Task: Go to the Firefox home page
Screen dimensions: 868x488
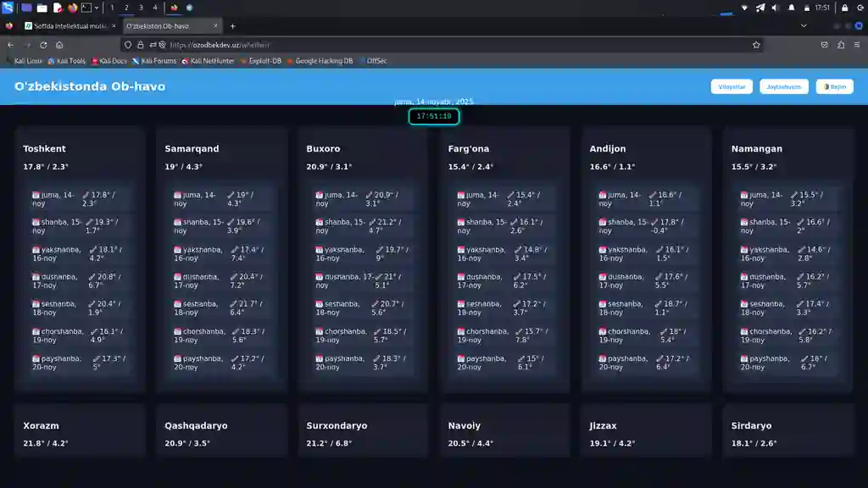Action: (x=59, y=45)
